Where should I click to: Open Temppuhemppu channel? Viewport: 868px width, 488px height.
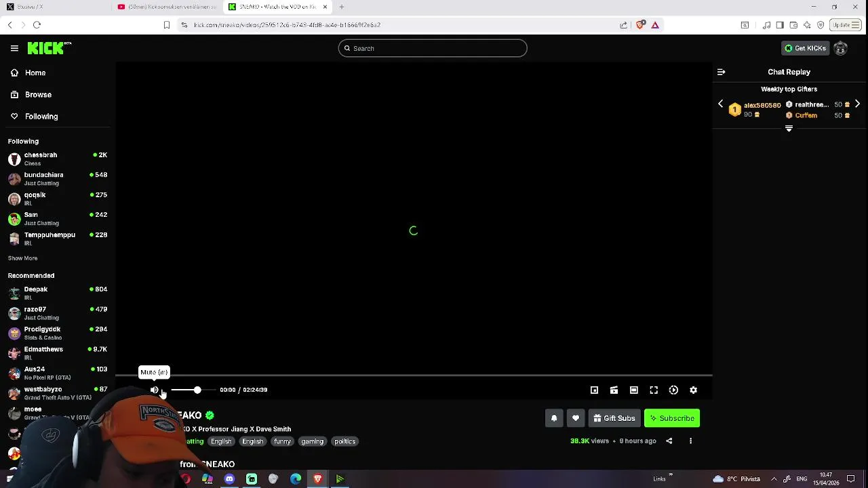pos(58,239)
